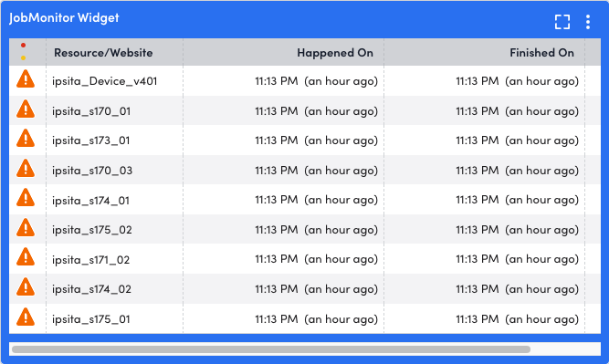Open the widget three-dot options menu

pyautogui.click(x=588, y=22)
